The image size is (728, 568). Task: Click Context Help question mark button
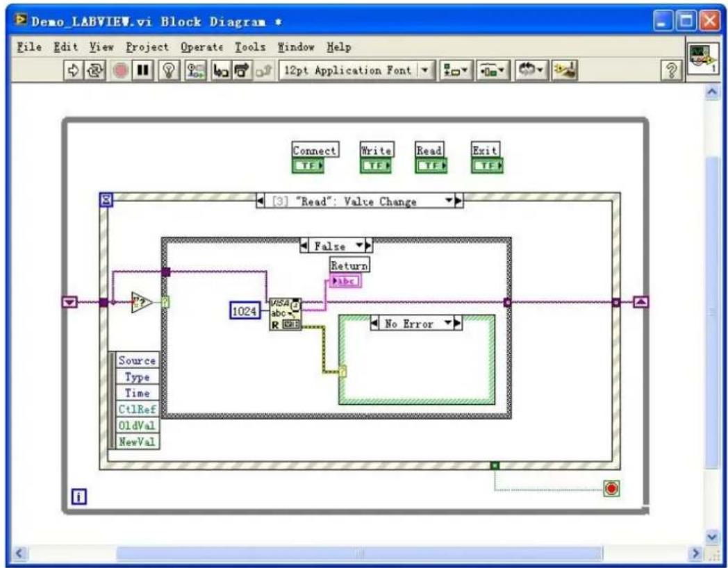[671, 71]
